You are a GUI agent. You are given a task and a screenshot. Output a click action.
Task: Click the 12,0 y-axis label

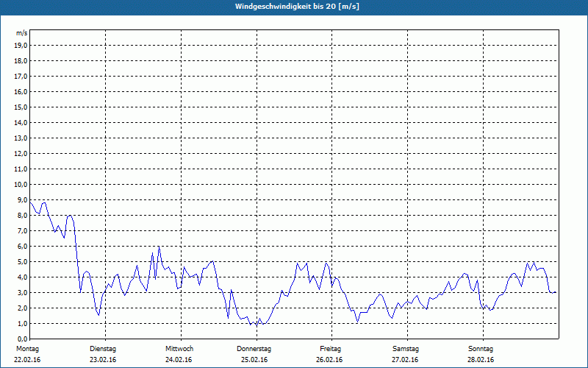21,154
